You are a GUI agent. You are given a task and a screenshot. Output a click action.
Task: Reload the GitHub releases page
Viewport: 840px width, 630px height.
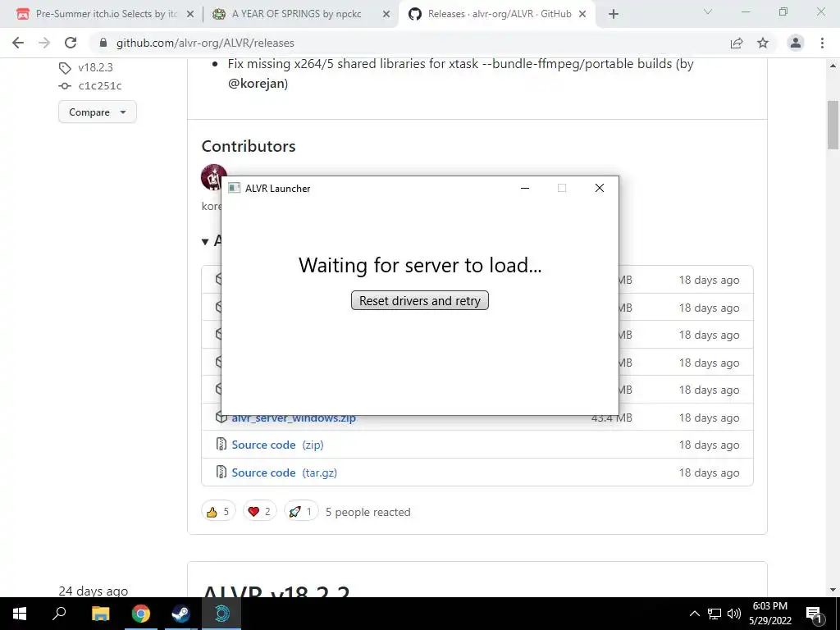71,43
